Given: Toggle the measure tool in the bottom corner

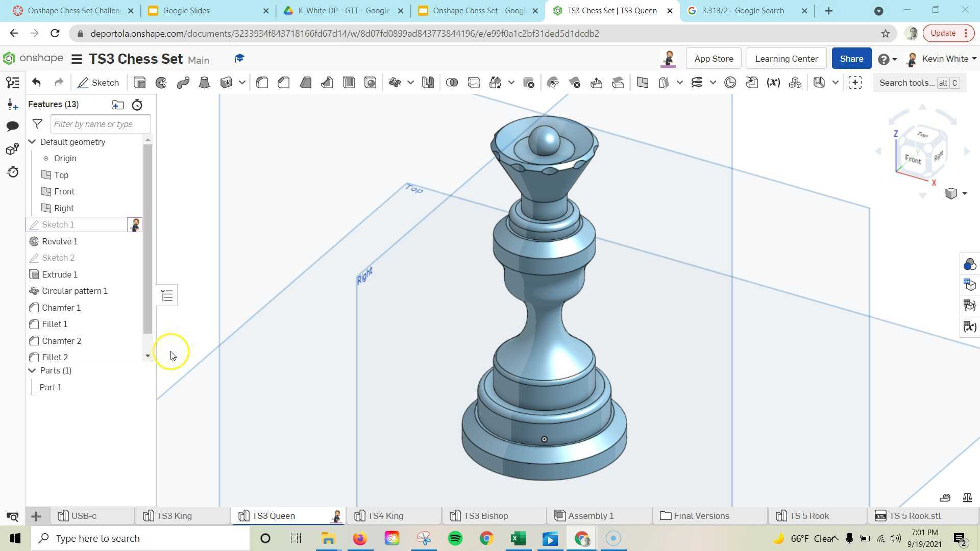Looking at the screenshot, I should 945,497.
